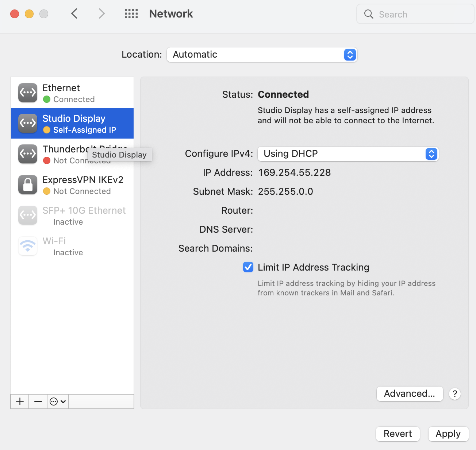
Task: Open the Advanced... settings
Action: [x=410, y=394]
